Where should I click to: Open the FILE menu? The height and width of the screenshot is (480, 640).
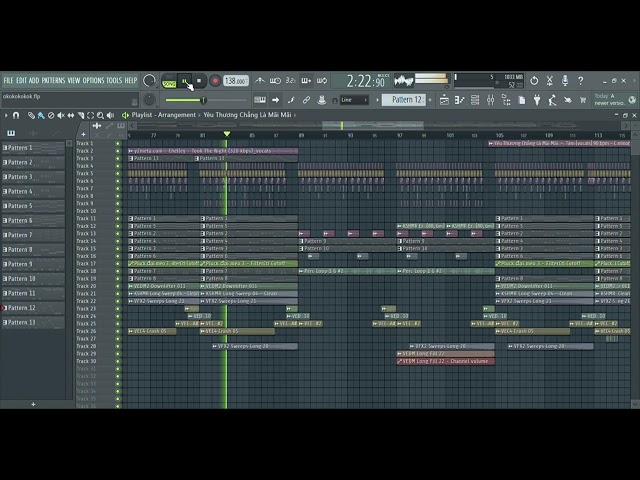9,80
